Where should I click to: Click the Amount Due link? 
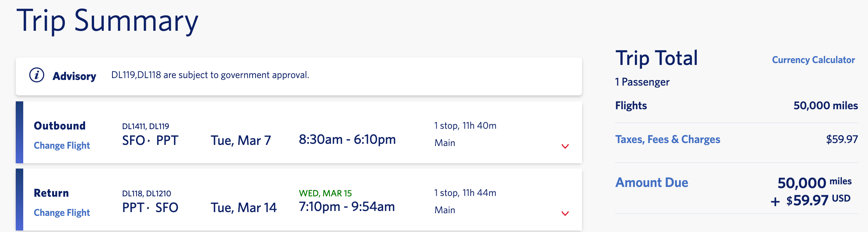point(652,182)
